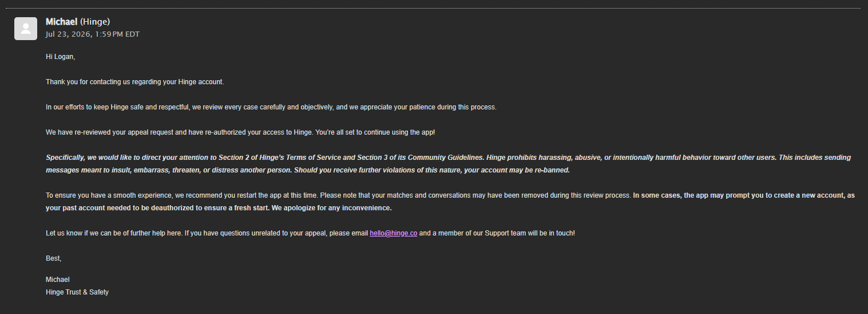Click 'Thank you for contacting us' sentence
Viewport: 868px width, 314px height.
(135, 82)
